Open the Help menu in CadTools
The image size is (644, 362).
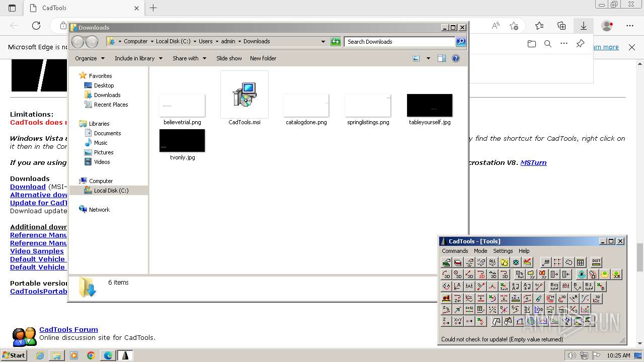tap(524, 251)
